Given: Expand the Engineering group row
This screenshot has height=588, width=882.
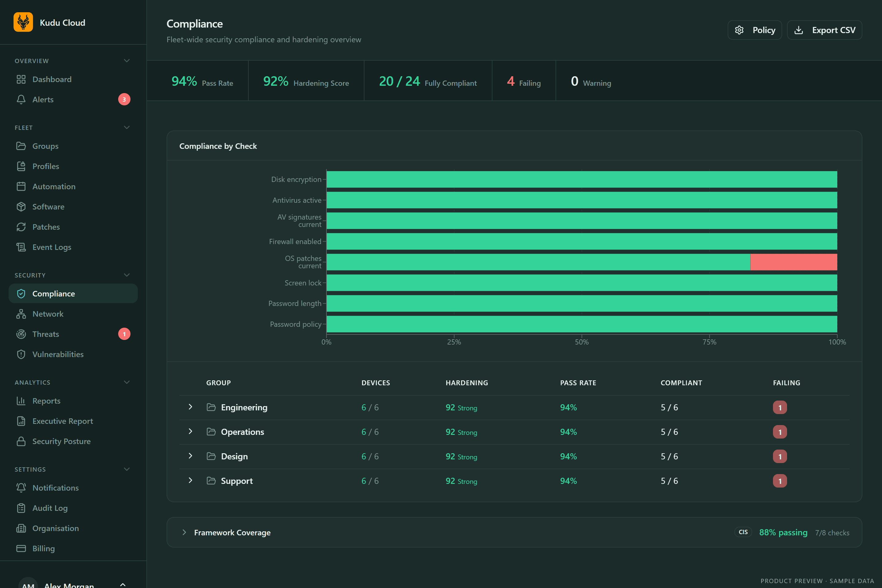Looking at the screenshot, I should 190,407.
